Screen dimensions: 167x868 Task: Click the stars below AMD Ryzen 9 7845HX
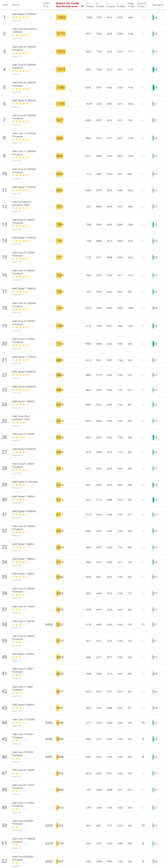[20, 104]
